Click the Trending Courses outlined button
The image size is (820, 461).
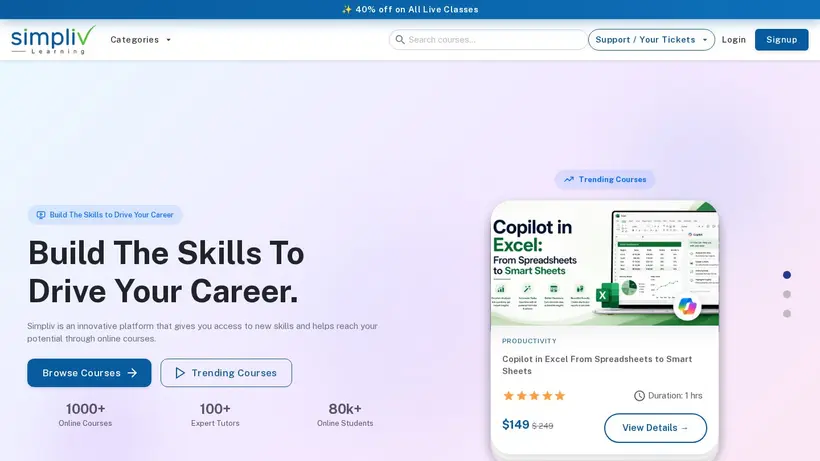coord(226,373)
